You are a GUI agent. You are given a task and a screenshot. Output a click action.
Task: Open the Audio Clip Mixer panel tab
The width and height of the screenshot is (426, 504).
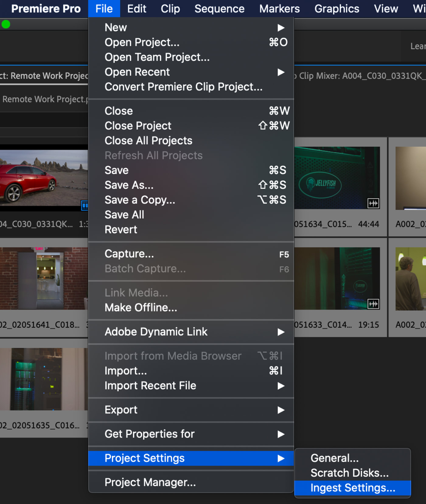click(x=360, y=75)
